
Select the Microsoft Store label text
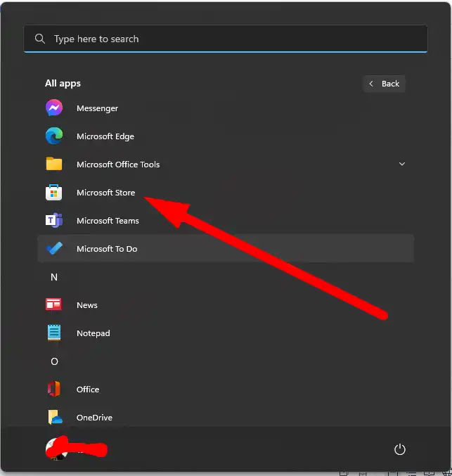[105, 193]
